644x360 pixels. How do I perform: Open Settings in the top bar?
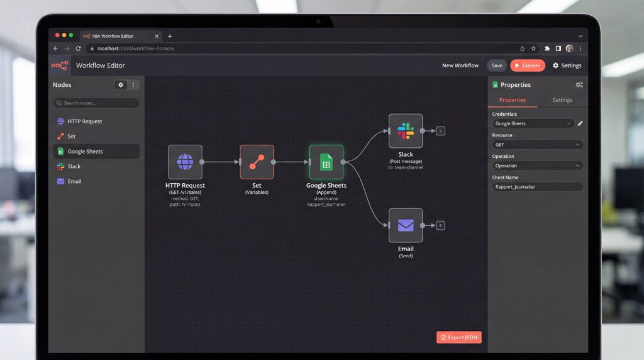point(567,65)
